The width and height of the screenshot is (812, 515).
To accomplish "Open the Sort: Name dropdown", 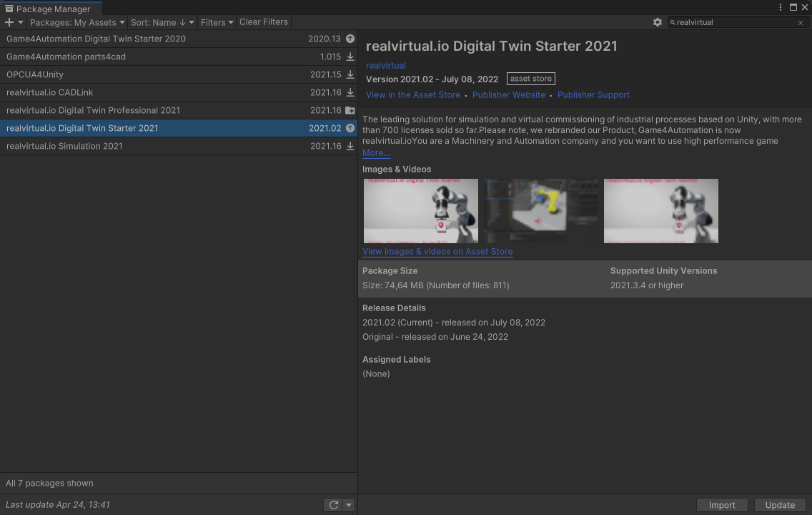I will coord(162,22).
